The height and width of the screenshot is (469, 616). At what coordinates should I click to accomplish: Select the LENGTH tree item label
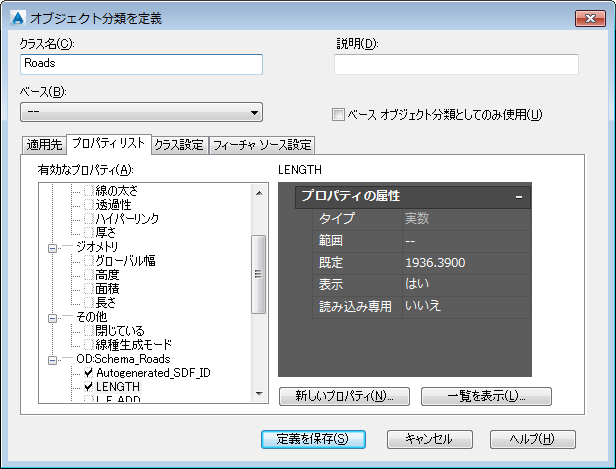pyautogui.click(x=118, y=387)
